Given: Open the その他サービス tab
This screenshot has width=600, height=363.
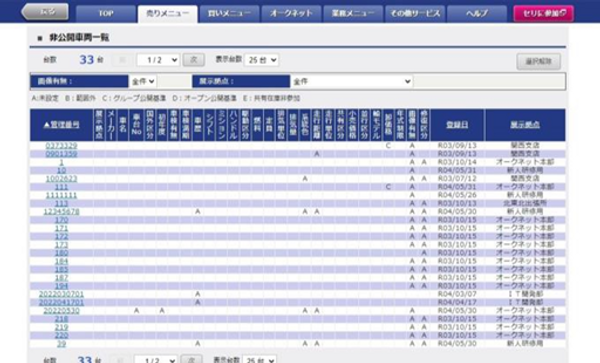Looking at the screenshot, I should (415, 14).
